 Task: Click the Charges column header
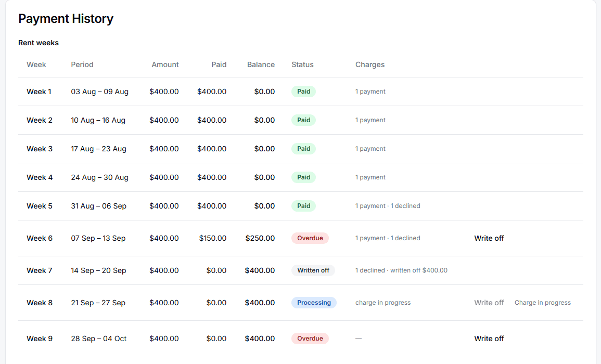370,64
